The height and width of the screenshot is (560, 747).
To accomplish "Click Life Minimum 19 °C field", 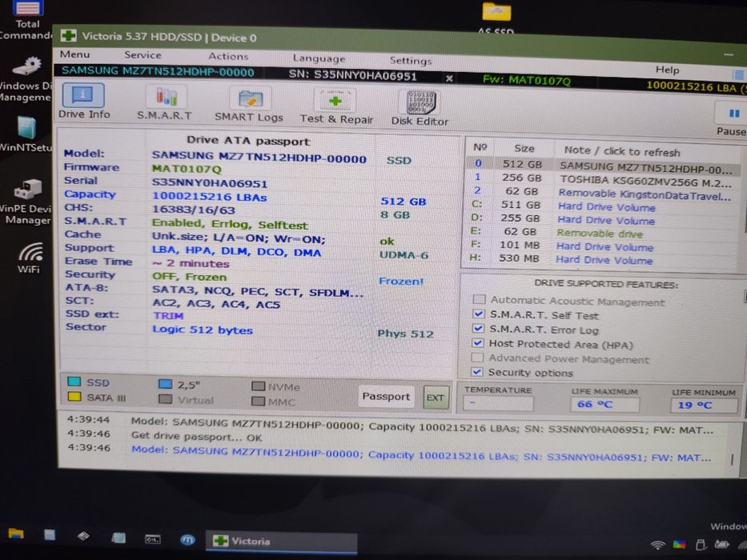I will (704, 406).
